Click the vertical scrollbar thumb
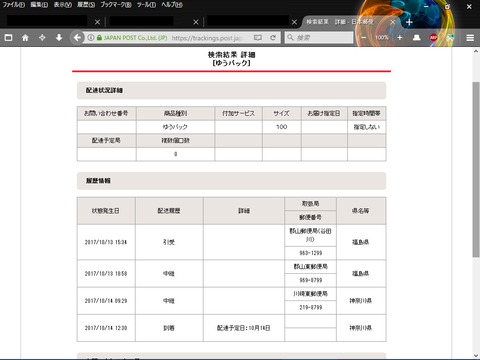 [476, 169]
